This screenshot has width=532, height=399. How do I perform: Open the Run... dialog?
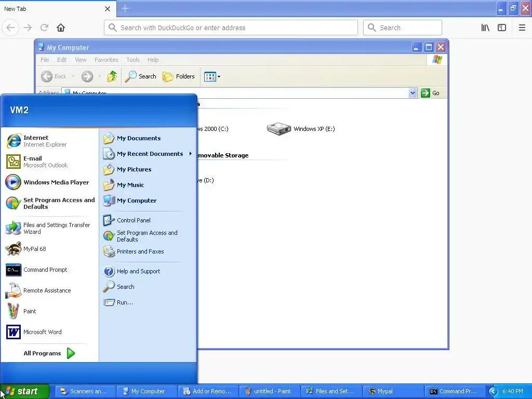(x=148, y=302)
